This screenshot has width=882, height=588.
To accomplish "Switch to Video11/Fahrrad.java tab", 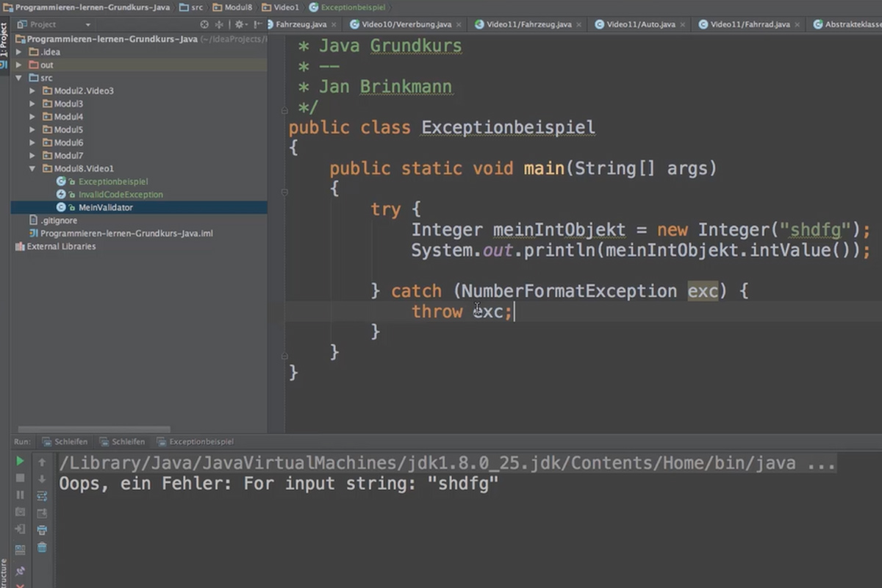I will pos(750,24).
